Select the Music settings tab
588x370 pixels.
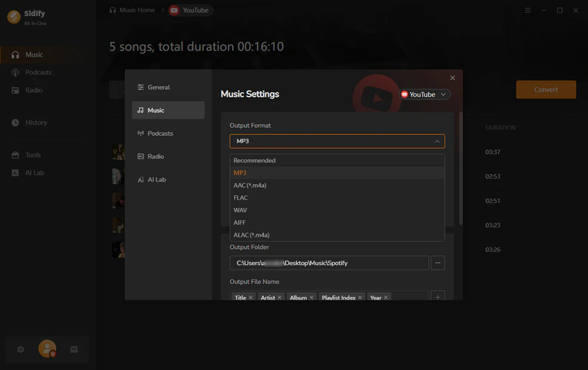168,110
